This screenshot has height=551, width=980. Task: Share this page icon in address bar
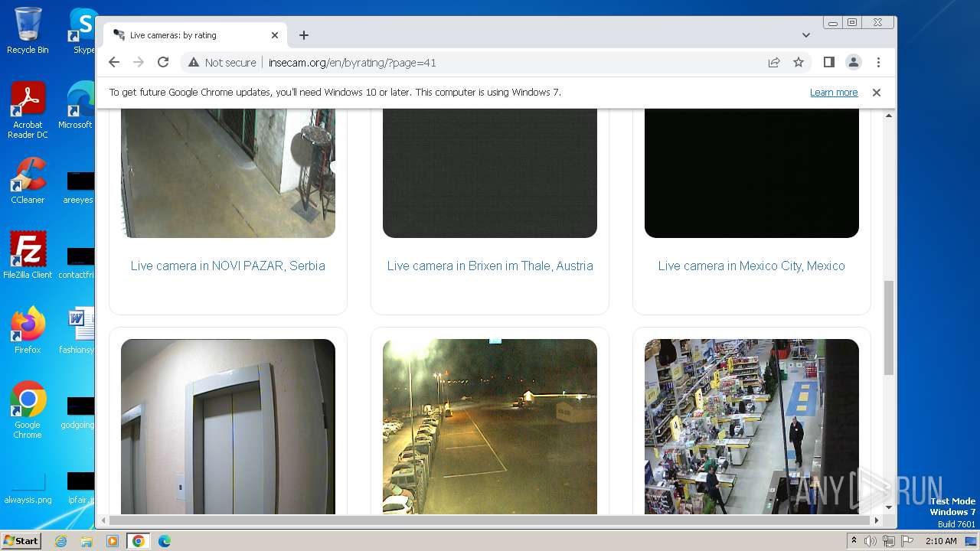pos(774,63)
